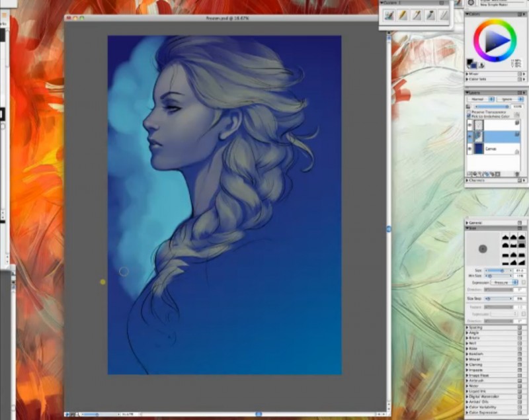Expand the Color Sets panel
529x420 pixels.
click(468, 79)
